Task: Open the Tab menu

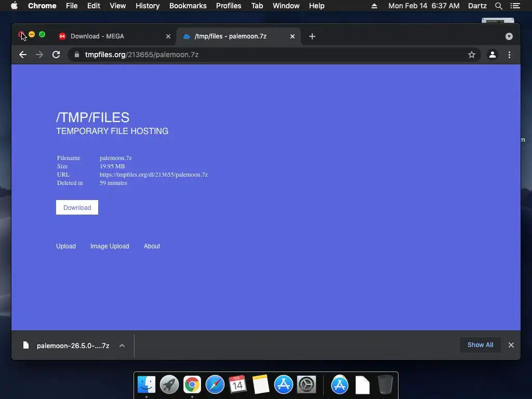Action: tap(257, 6)
